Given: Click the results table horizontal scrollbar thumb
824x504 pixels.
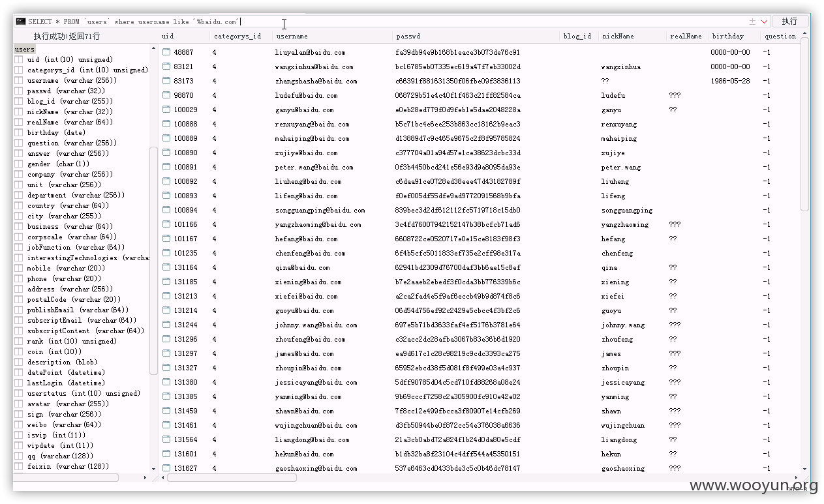Looking at the screenshot, I should [232, 477].
